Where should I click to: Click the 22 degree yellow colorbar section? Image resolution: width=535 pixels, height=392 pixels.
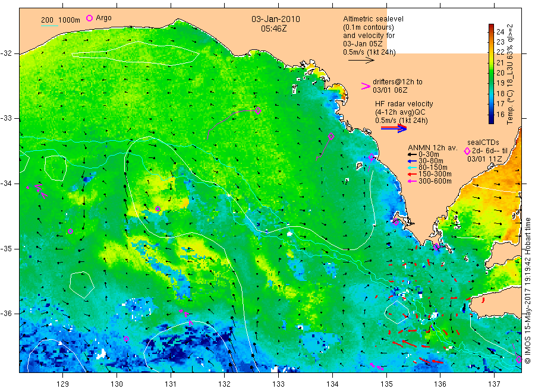492,52
